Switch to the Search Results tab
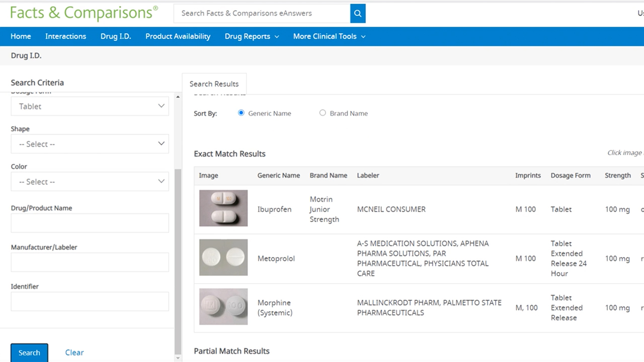This screenshot has width=644, height=362. click(214, 84)
